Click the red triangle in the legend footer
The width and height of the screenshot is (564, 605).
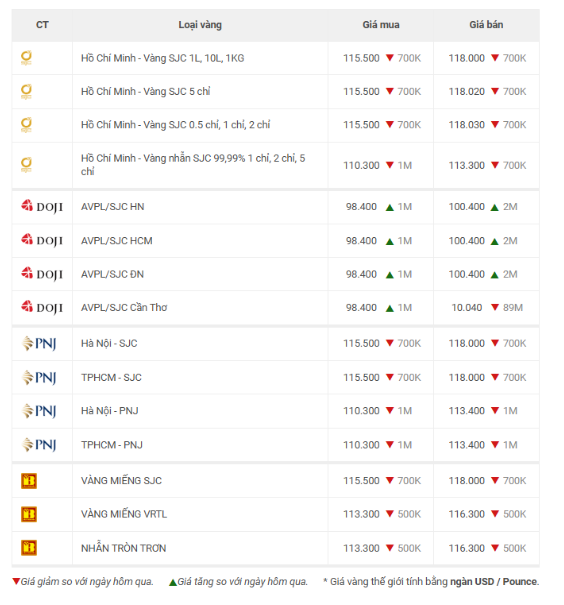(16, 581)
